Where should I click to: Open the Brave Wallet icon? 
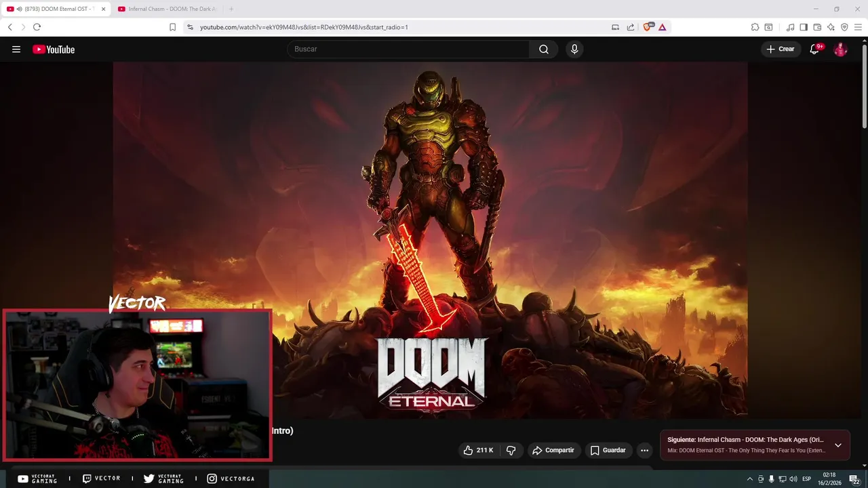[817, 27]
